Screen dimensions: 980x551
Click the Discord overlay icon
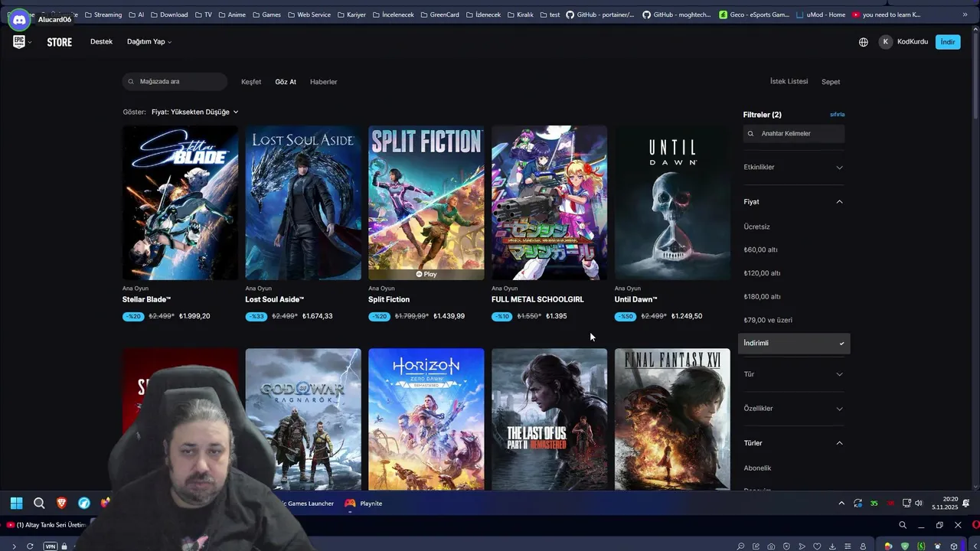[19, 20]
